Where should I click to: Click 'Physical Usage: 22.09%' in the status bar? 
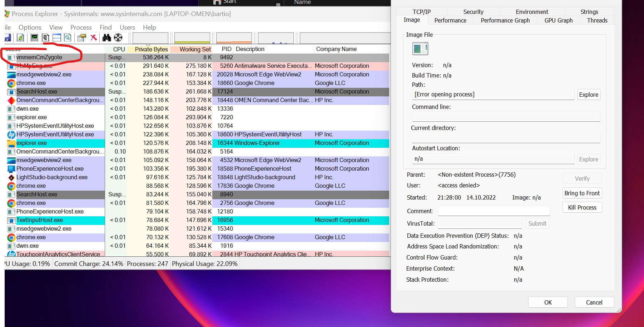point(205,264)
